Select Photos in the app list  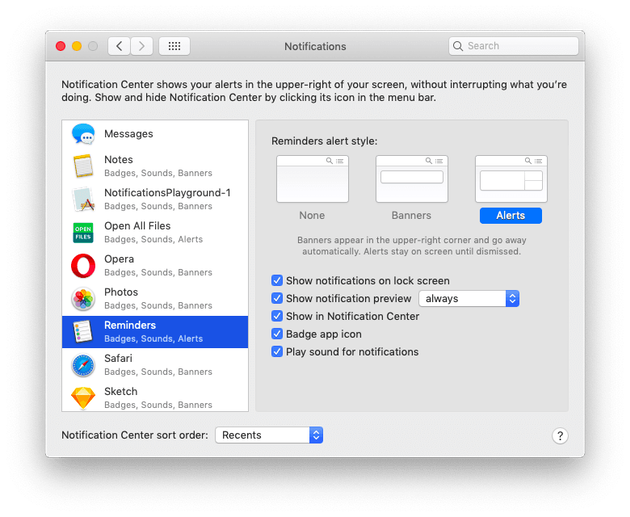[155, 299]
